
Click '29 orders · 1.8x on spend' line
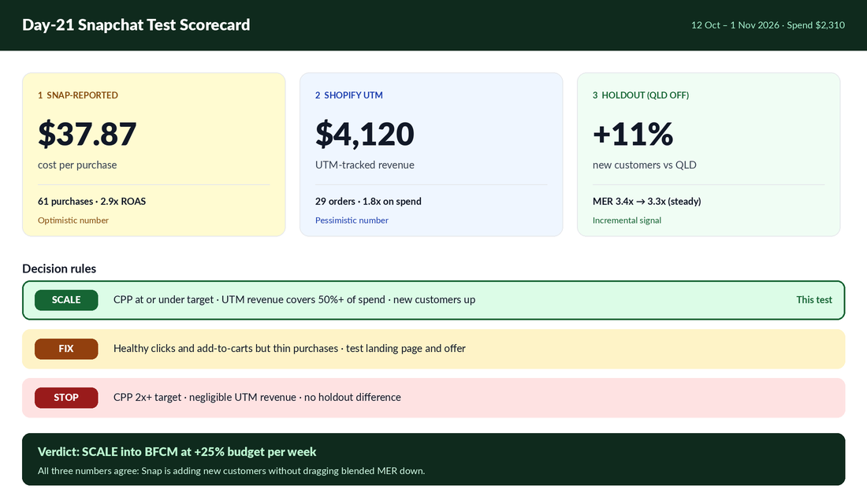(368, 201)
